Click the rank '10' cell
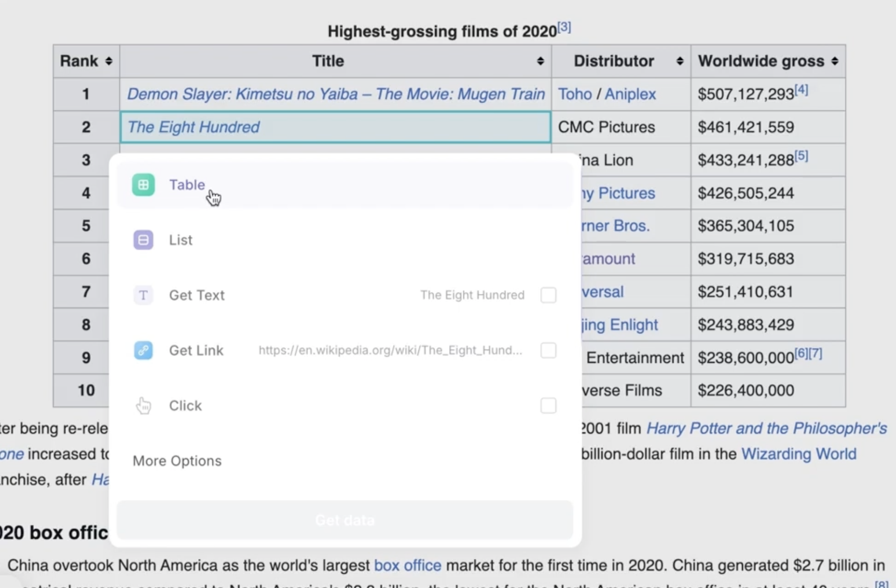 click(86, 391)
